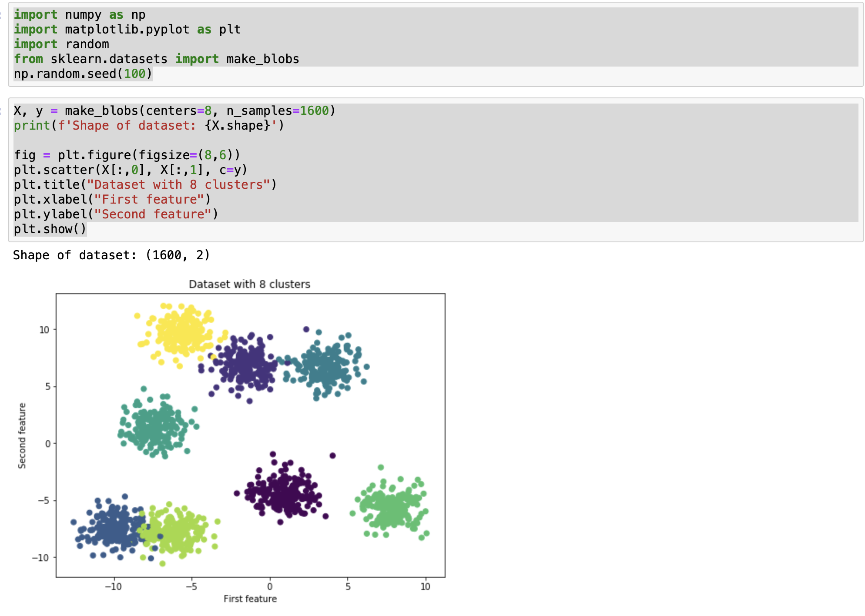
Task: Click the yellow cluster in the scatter plot
Action: pos(181,333)
